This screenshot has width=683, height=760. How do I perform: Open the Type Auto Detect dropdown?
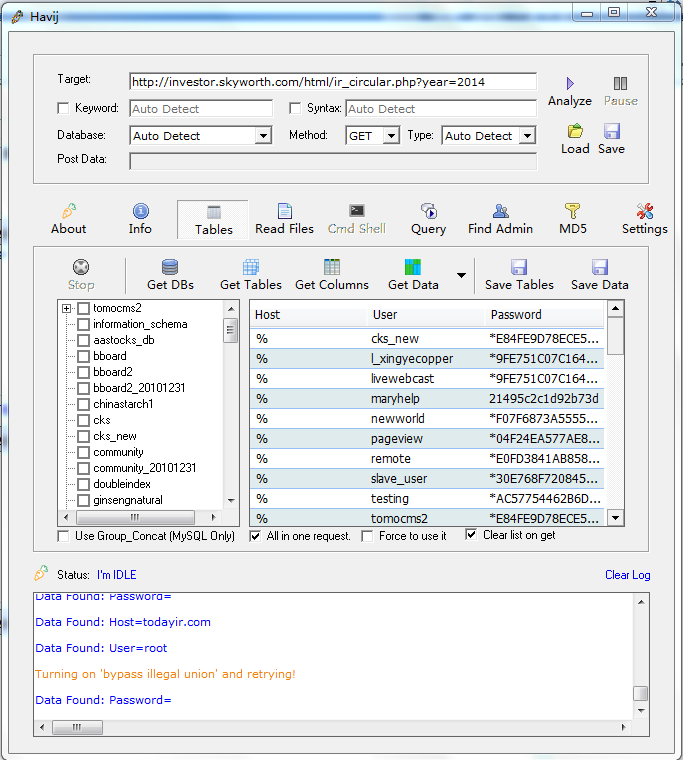[x=527, y=136]
